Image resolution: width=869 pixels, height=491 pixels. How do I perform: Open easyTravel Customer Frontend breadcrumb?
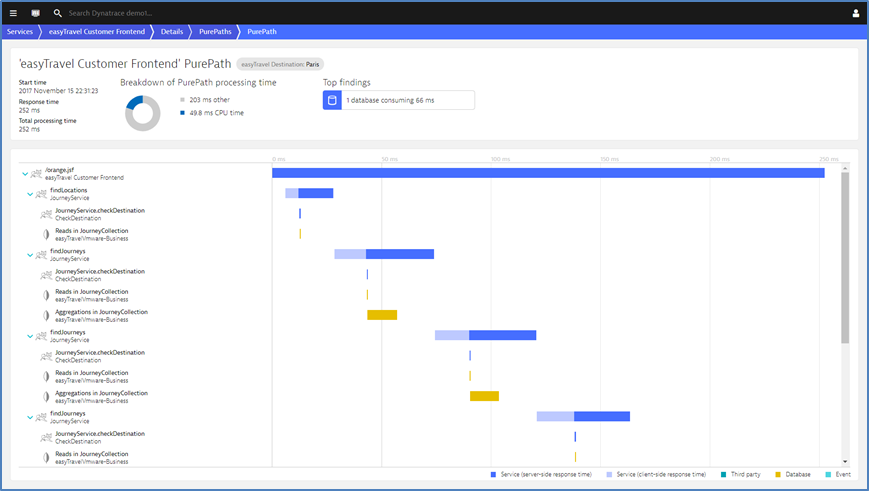click(x=96, y=32)
